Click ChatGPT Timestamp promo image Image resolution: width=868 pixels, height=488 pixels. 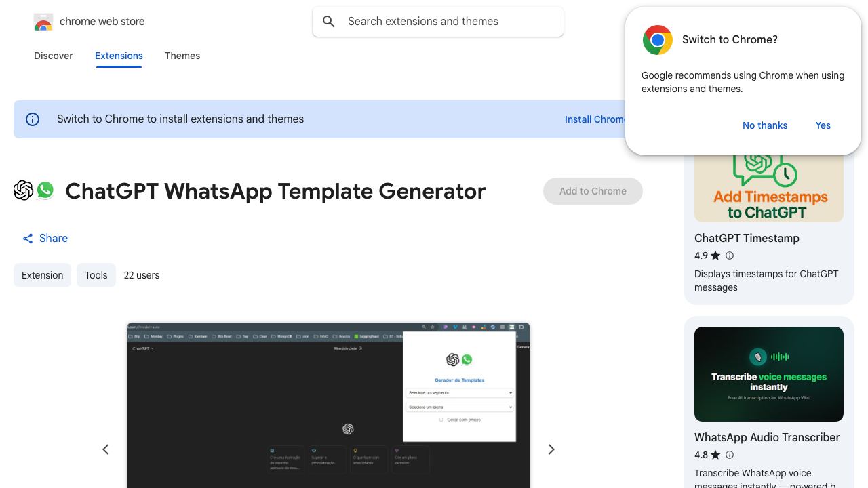[769, 188]
